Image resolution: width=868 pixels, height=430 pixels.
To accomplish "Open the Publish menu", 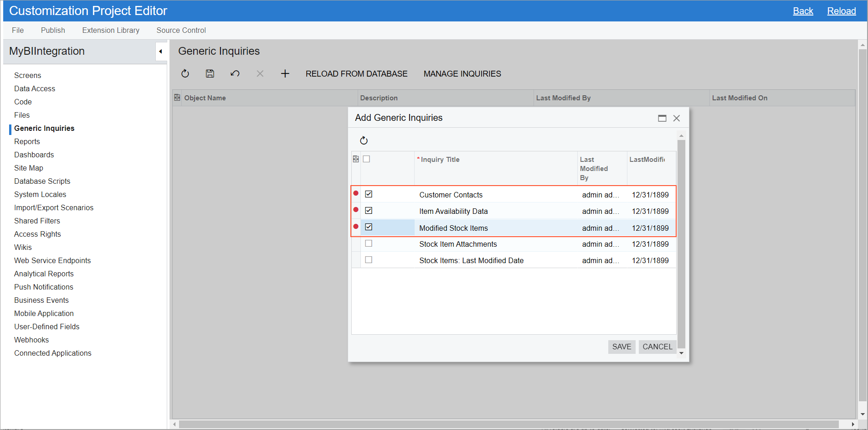I will point(53,30).
